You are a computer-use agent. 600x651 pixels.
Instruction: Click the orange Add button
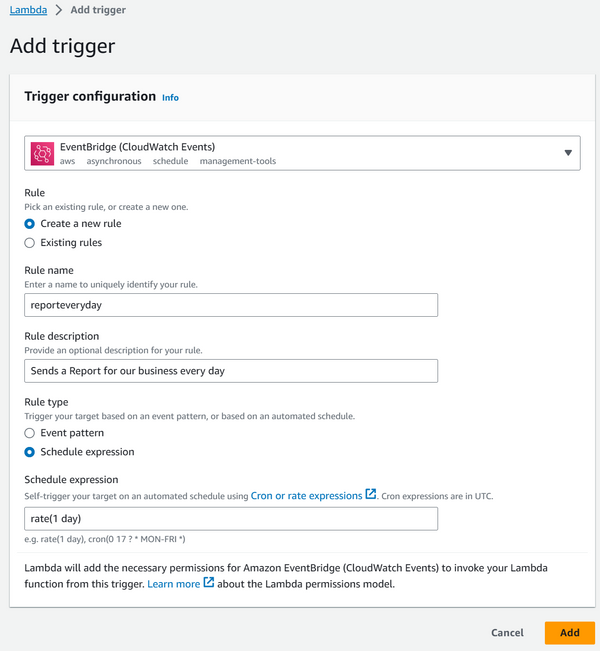point(570,633)
